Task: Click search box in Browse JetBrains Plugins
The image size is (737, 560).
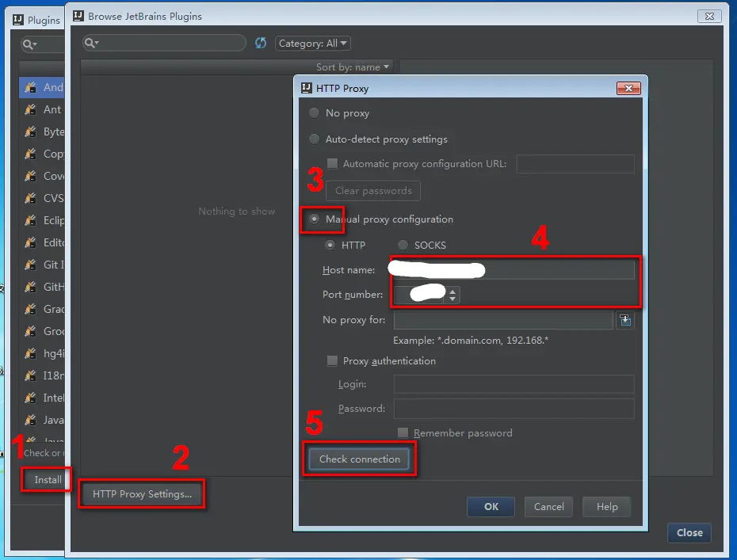Action: coord(164,44)
